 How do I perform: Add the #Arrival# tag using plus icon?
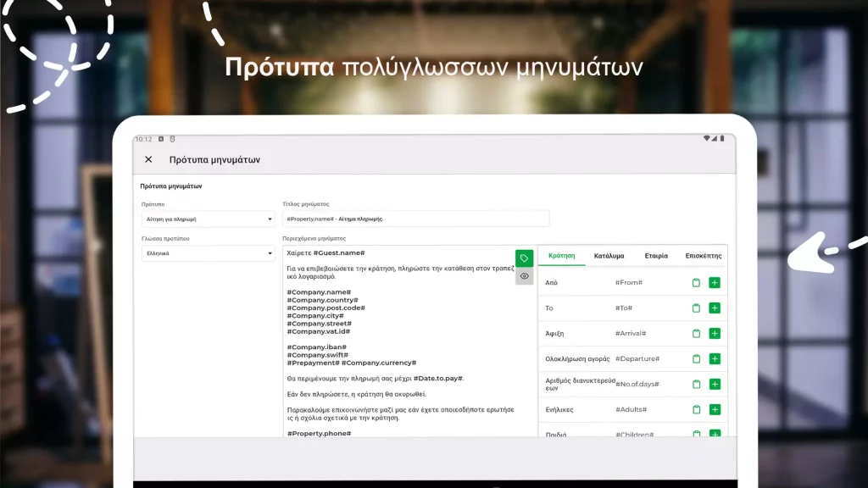715,334
